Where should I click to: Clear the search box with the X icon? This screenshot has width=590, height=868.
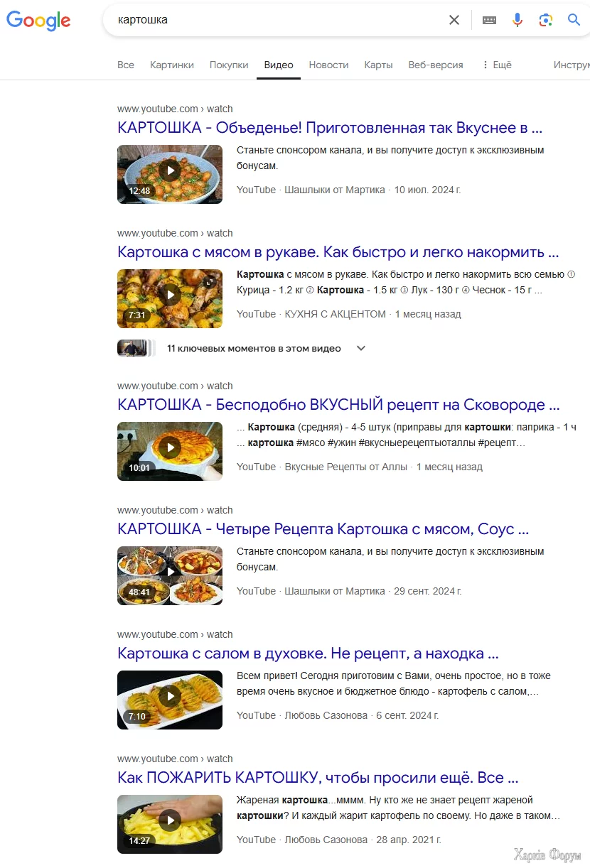click(x=454, y=20)
